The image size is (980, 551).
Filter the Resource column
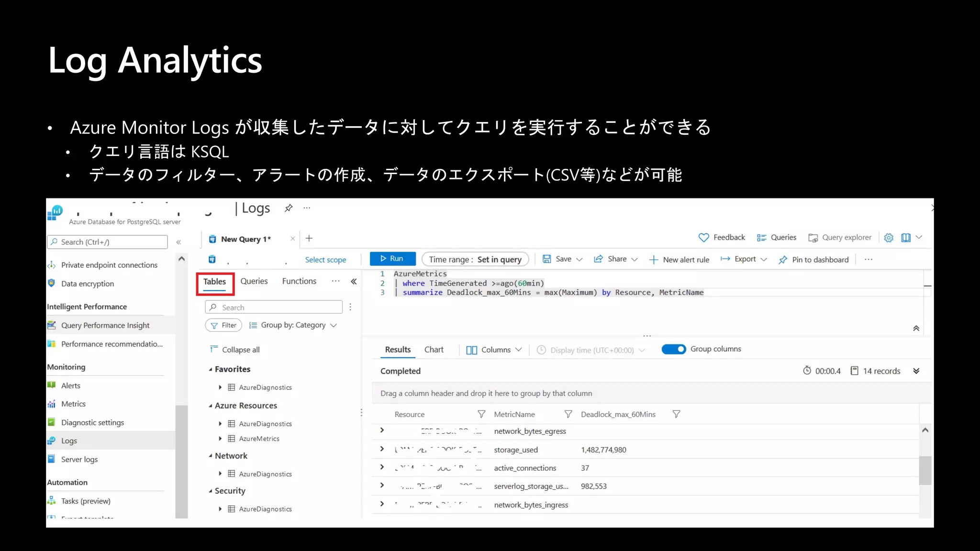(481, 414)
